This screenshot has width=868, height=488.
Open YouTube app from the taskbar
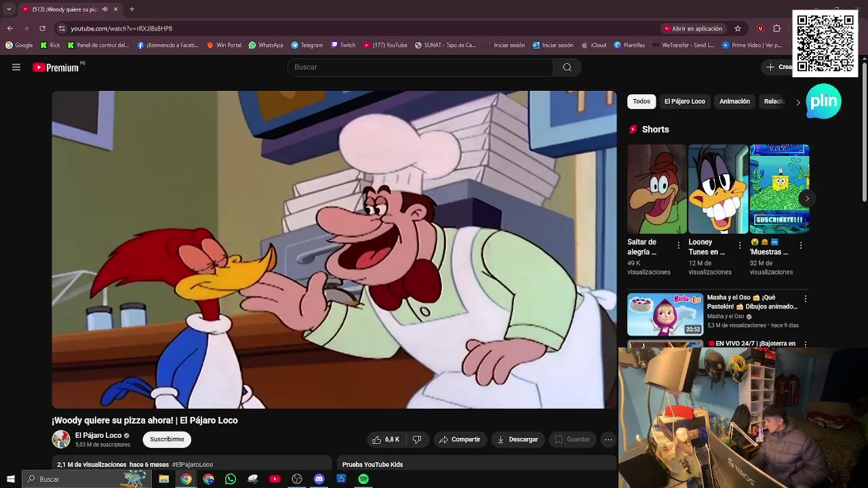pos(275,479)
